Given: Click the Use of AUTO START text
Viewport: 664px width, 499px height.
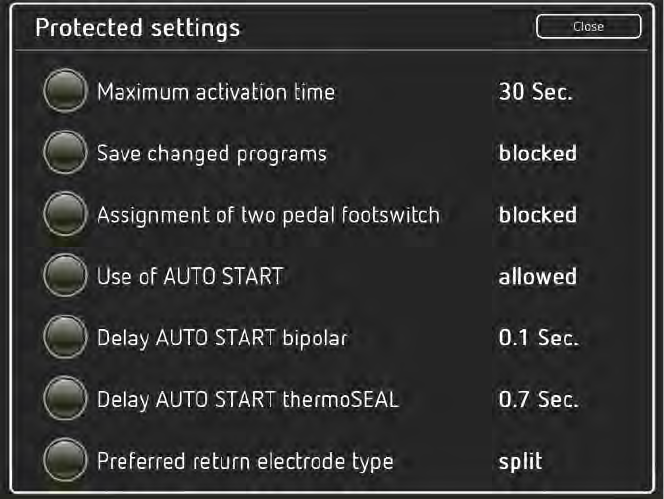Looking at the screenshot, I should pos(190,276).
